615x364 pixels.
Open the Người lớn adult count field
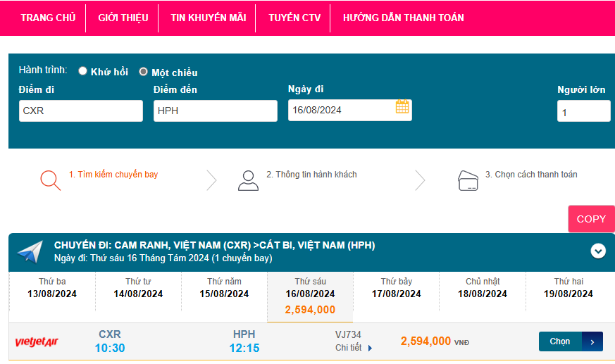point(583,111)
